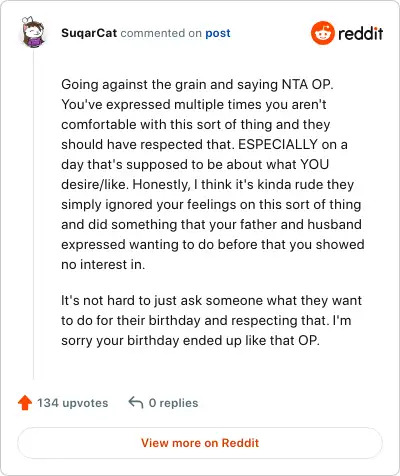Click the Reddit Snoo logo icon
400x476 pixels.
[x=322, y=33]
